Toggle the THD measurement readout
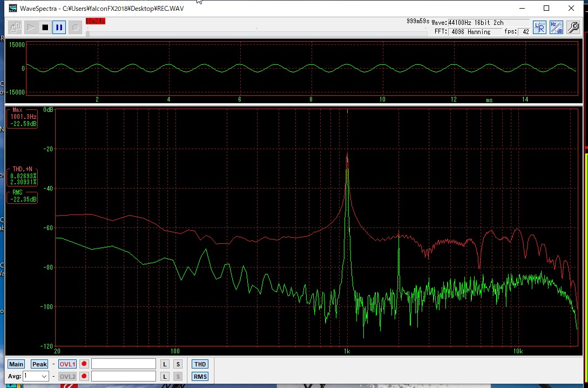Image resolution: width=588 pixels, height=388 pixels. coord(200,364)
